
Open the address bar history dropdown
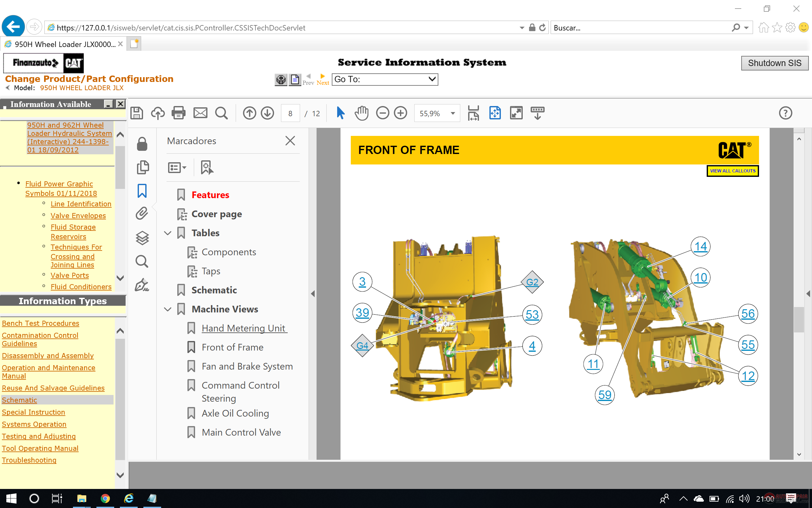(x=522, y=28)
